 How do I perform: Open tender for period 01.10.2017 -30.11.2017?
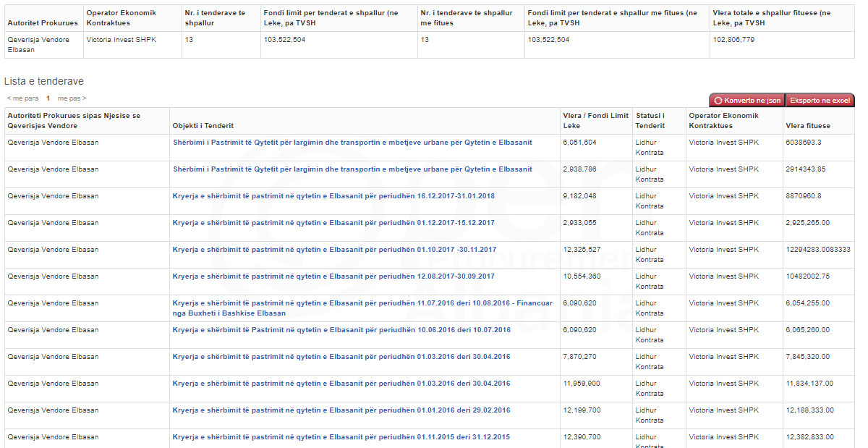pos(334,250)
